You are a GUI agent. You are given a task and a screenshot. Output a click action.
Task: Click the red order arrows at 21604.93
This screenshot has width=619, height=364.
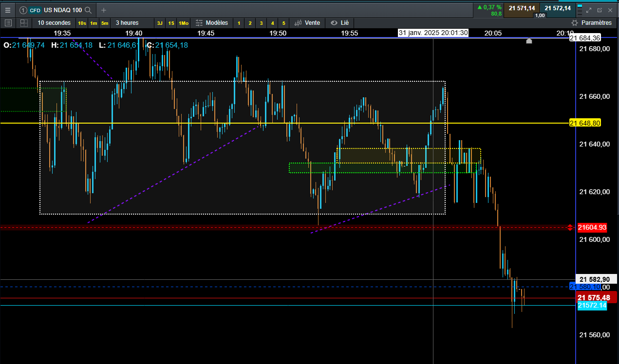570,227
